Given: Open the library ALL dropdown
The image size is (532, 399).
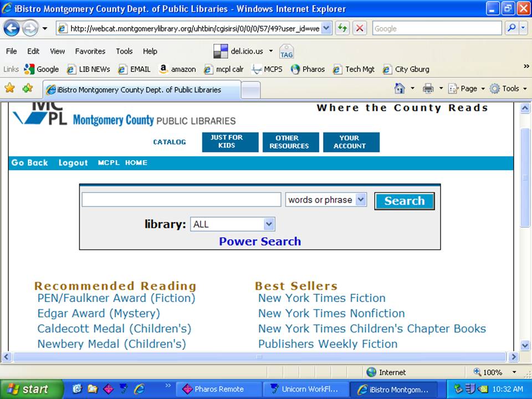Looking at the screenshot, I should [232, 224].
